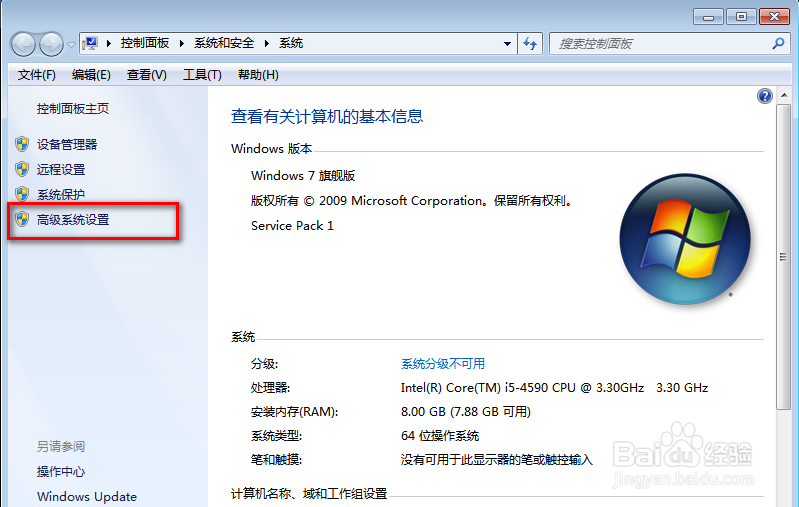Screen dimensions: 799x507
Task: Click the 64 位操作系统 value
Action: point(440,436)
